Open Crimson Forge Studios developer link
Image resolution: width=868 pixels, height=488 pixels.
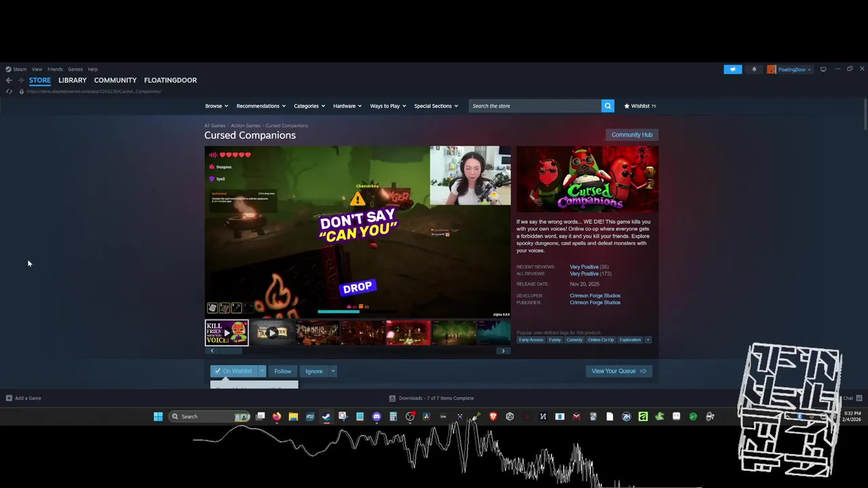click(595, 296)
